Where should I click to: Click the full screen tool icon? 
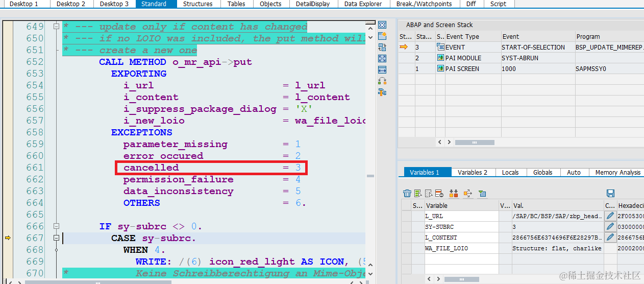tap(382, 59)
